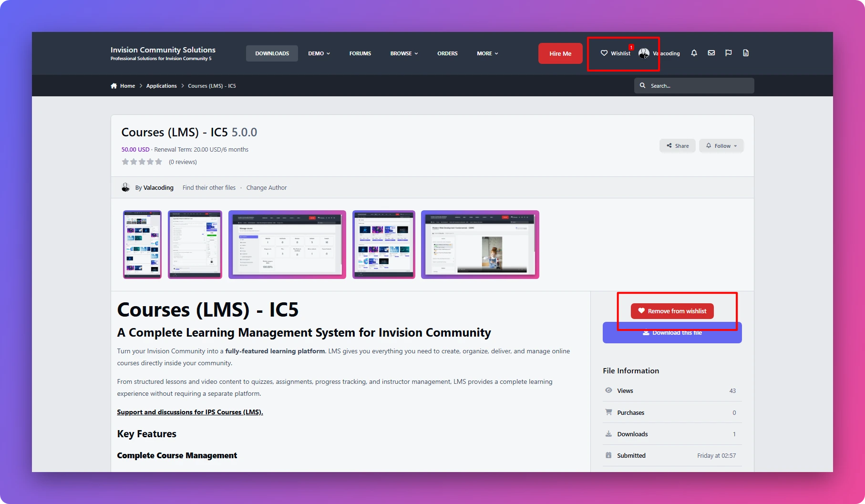The image size is (865, 504).
Task: Click the 50.00 USD price text
Action: 135,149
